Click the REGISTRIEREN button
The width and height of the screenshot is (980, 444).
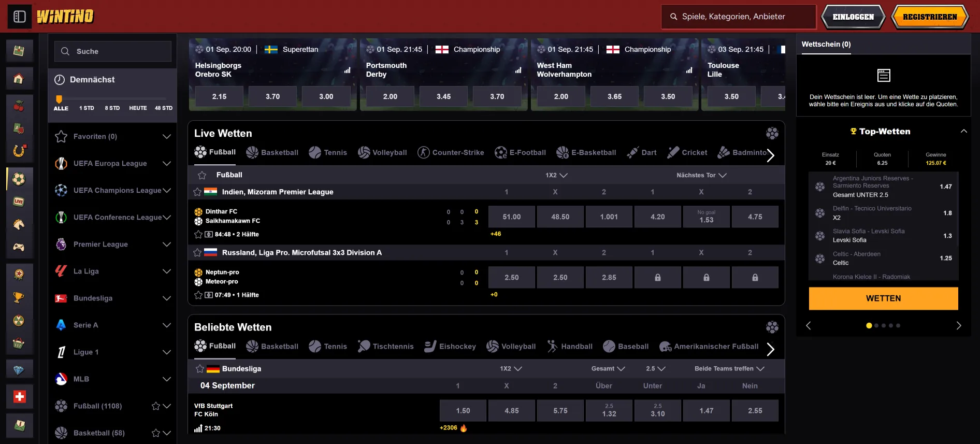point(930,17)
